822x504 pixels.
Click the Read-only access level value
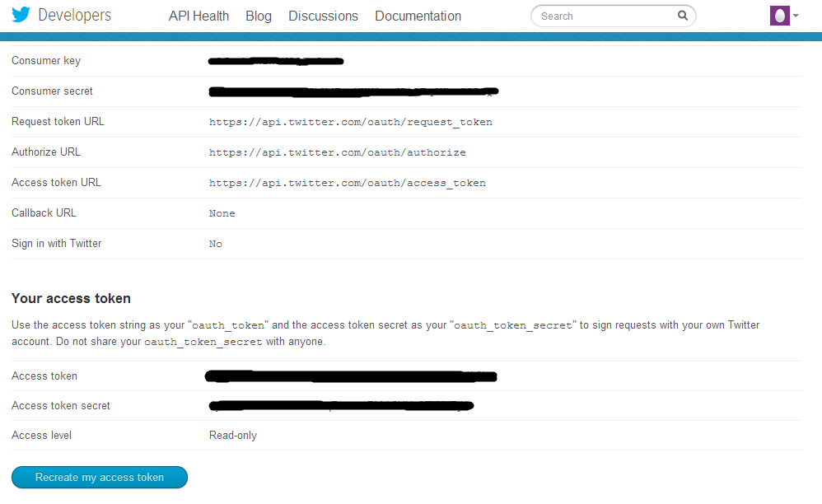(233, 436)
